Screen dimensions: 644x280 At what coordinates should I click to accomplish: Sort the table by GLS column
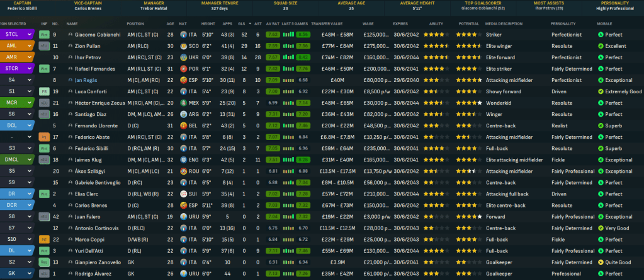(242, 23)
